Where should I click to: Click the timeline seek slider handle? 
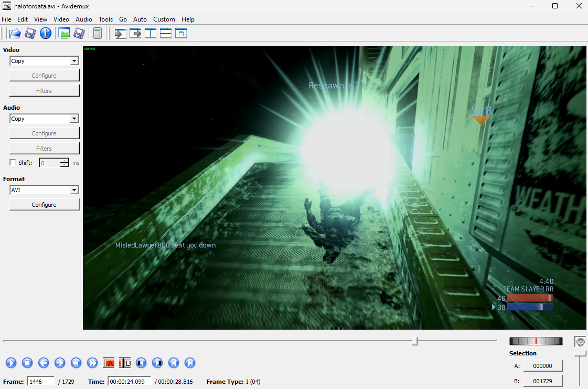(x=414, y=341)
